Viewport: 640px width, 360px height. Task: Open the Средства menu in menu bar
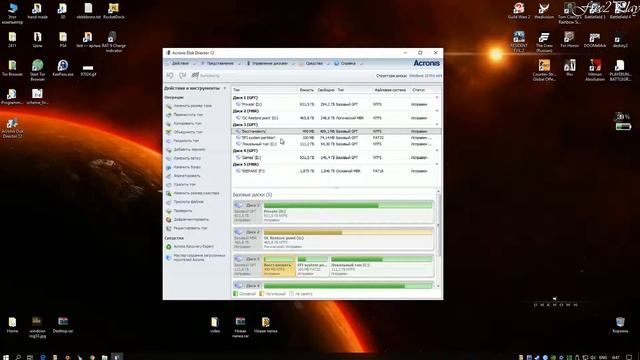[x=314, y=64]
